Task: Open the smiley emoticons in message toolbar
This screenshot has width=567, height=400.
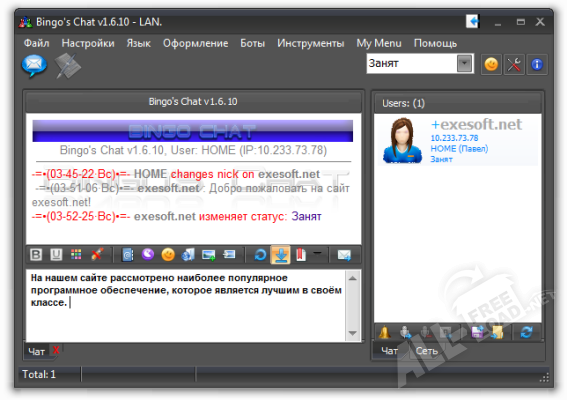Action: [168, 255]
